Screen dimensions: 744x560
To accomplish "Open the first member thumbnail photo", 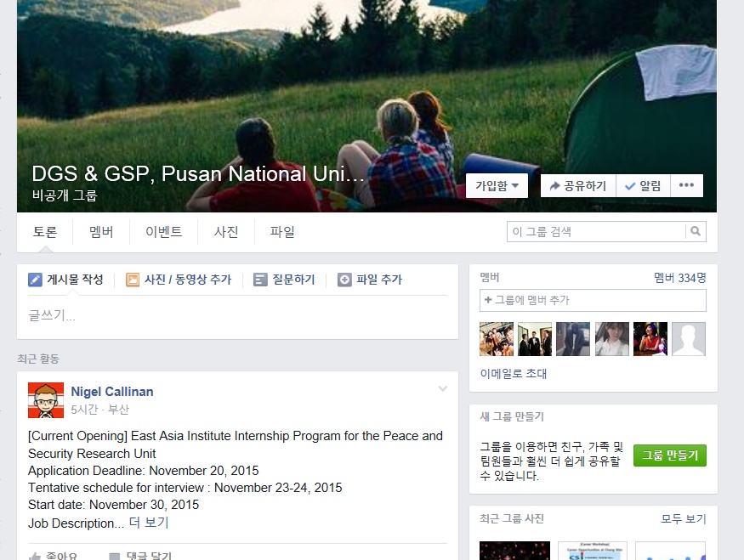I will [497, 339].
